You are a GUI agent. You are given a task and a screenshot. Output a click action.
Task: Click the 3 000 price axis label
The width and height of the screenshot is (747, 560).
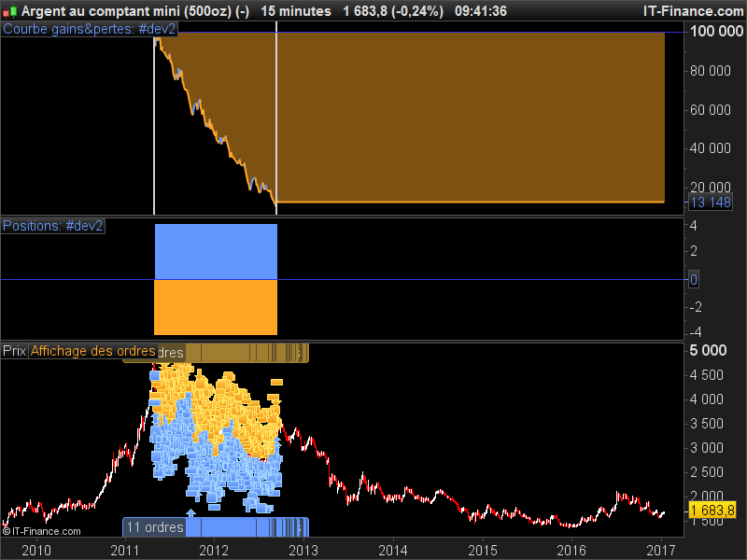coord(707,448)
